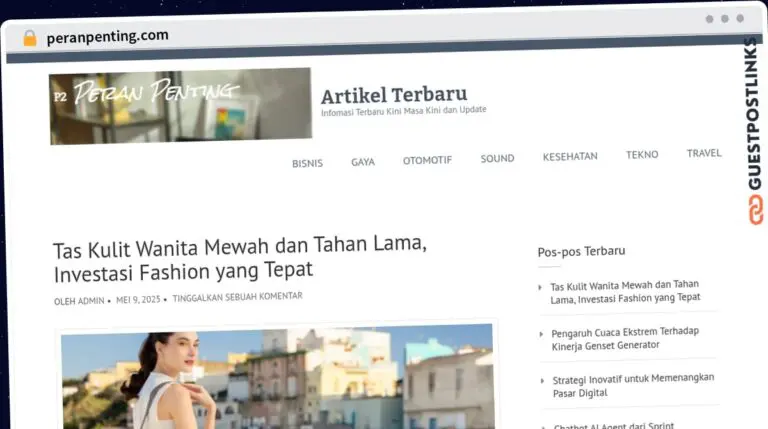Screen dimensions: 768x429
Task: Click the Pos-pos Terbaru heading
Action: pos(581,251)
